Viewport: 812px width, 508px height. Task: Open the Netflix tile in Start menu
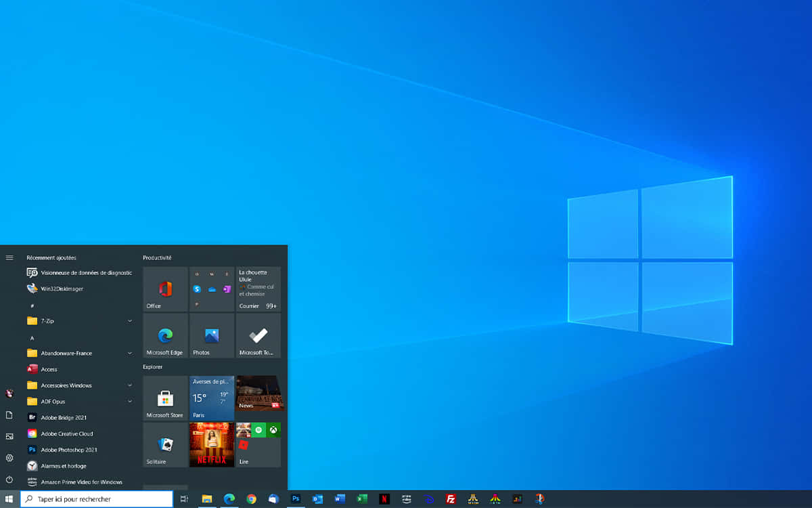click(x=212, y=445)
